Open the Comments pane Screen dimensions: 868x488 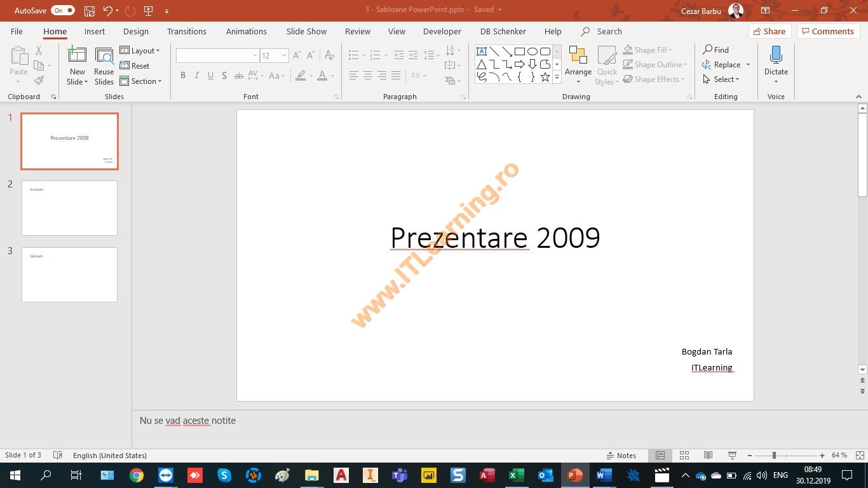(x=828, y=31)
